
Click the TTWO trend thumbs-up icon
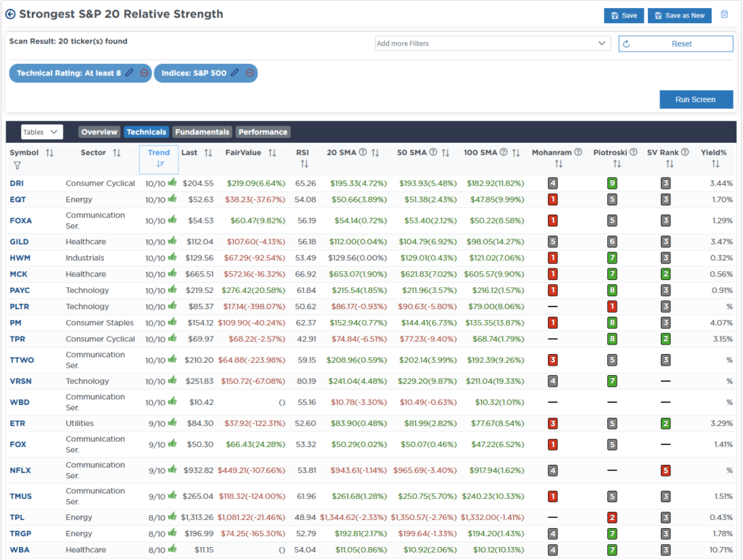[x=173, y=359]
